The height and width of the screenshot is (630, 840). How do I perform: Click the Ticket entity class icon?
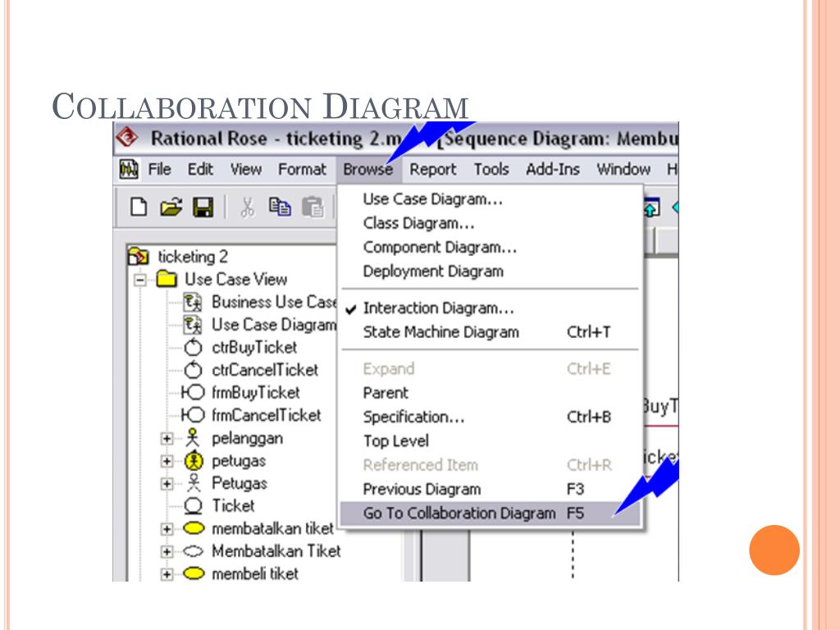[193, 505]
